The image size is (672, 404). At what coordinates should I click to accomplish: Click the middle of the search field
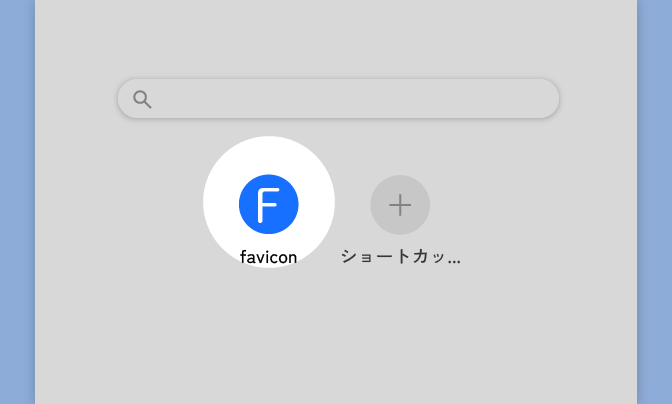(339, 99)
